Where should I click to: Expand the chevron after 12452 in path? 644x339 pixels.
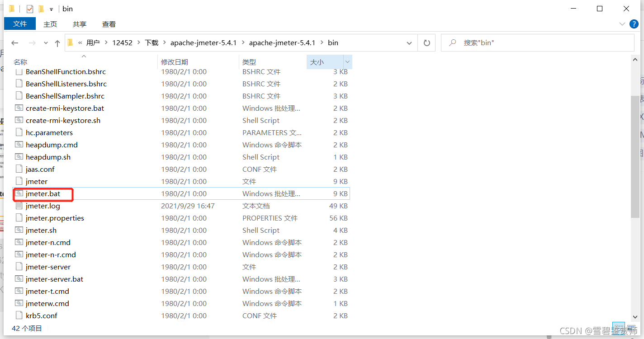click(x=138, y=43)
